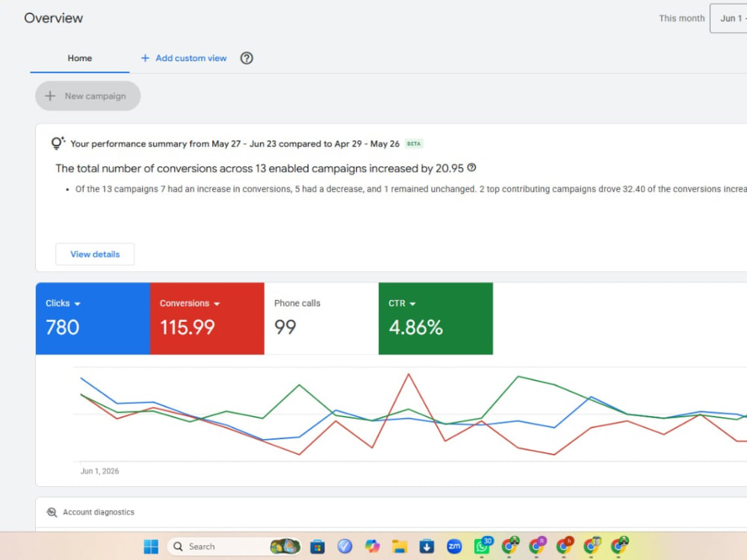
Task: Click the plus icon in New campaign button
Action: [x=50, y=96]
